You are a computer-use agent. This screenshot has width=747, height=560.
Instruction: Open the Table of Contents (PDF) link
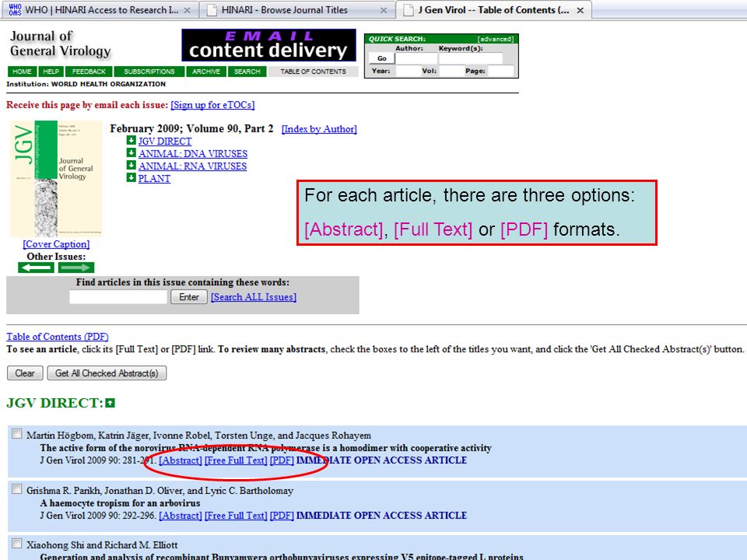(57, 337)
